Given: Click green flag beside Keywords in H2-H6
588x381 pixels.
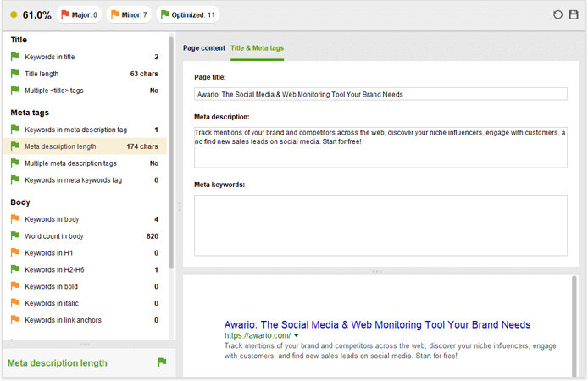Looking at the screenshot, I should tap(15, 269).
